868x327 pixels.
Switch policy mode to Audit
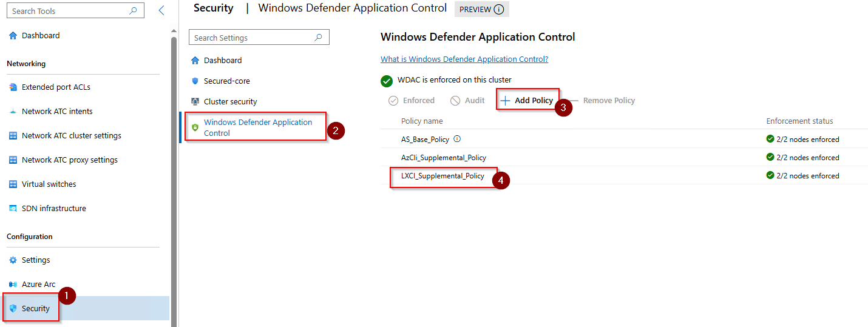point(467,101)
